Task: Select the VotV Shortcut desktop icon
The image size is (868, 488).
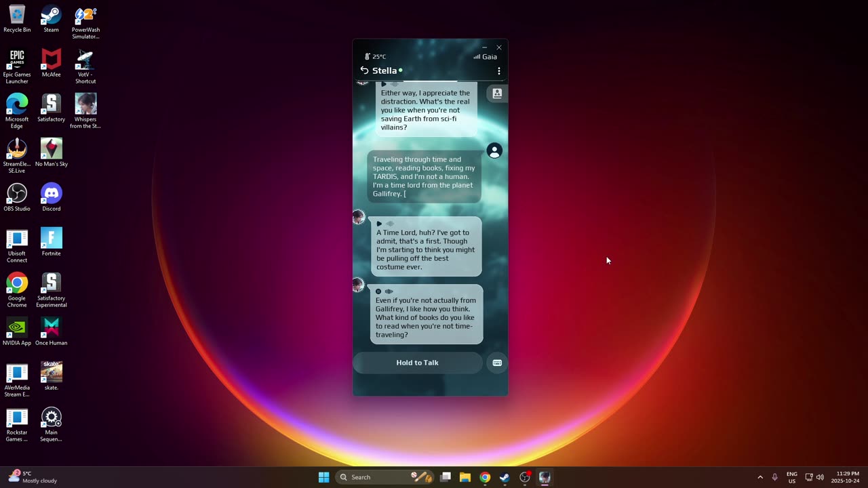Action: tap(85, 66)
